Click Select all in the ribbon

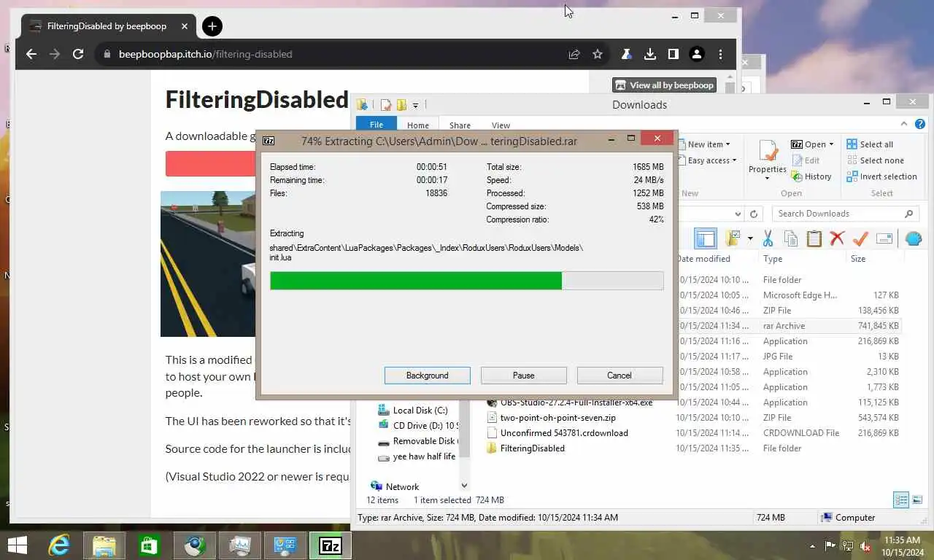(870, 144)
